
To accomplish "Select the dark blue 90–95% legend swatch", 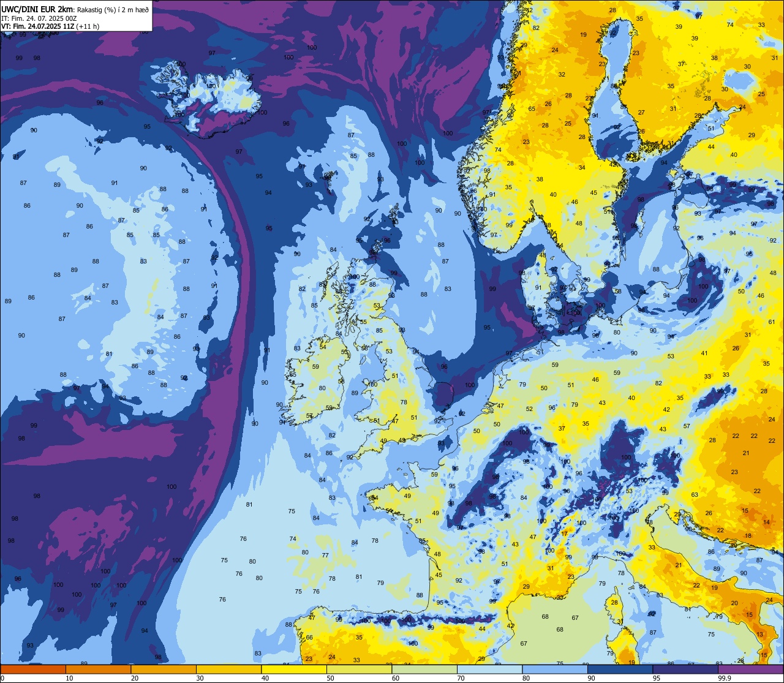I will tap(620, 669).
